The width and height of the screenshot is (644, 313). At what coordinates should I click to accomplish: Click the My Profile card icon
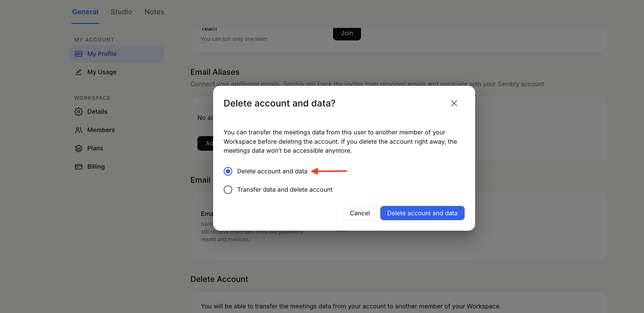[x=79, y=54]
